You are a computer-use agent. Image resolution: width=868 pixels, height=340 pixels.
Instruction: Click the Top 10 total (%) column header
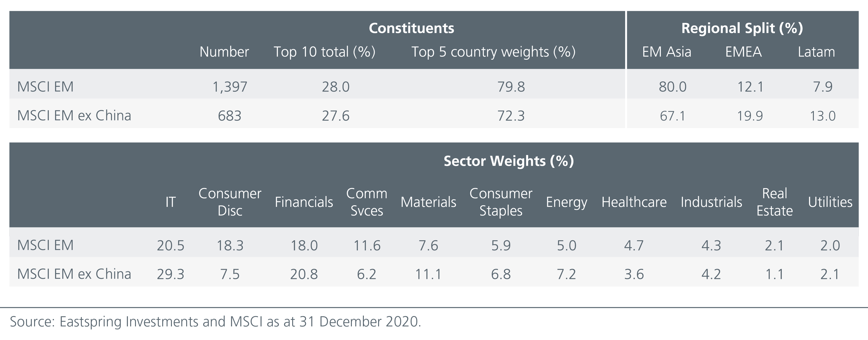324,52
